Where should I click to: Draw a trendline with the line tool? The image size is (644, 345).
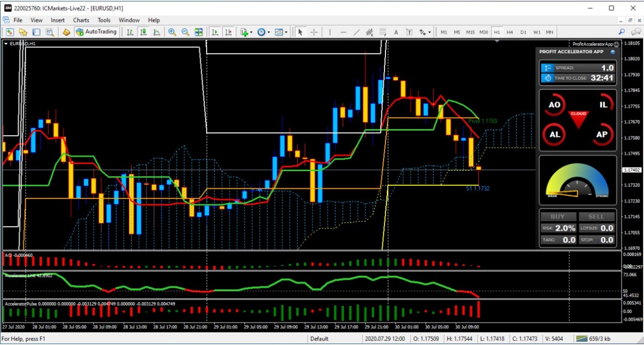[x=356, y=32]
